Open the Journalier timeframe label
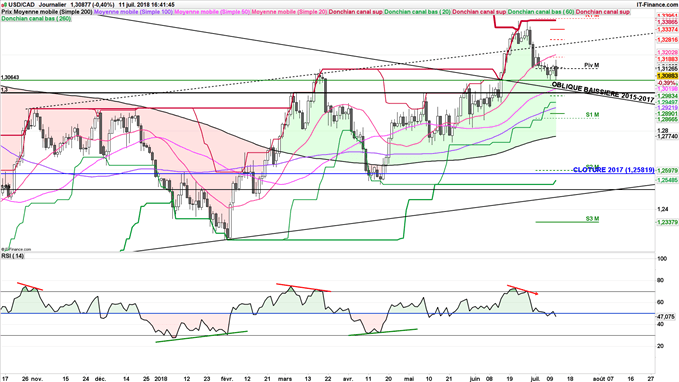Image resolution: width=679 pixels, height=382 pixels. point(52,5)
